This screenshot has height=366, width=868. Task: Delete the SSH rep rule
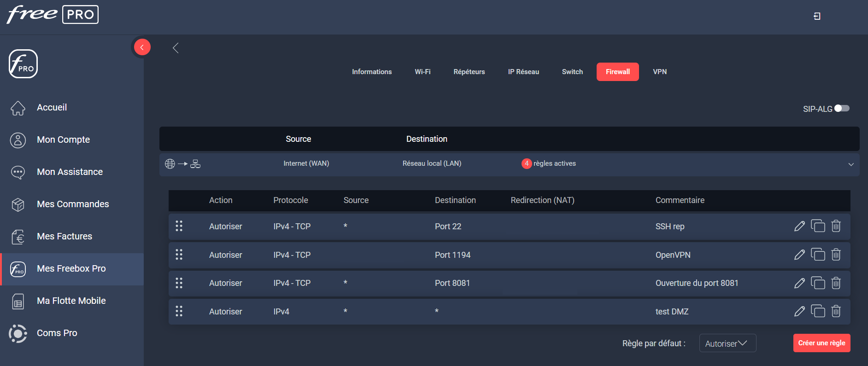click(x=836, y=226)
